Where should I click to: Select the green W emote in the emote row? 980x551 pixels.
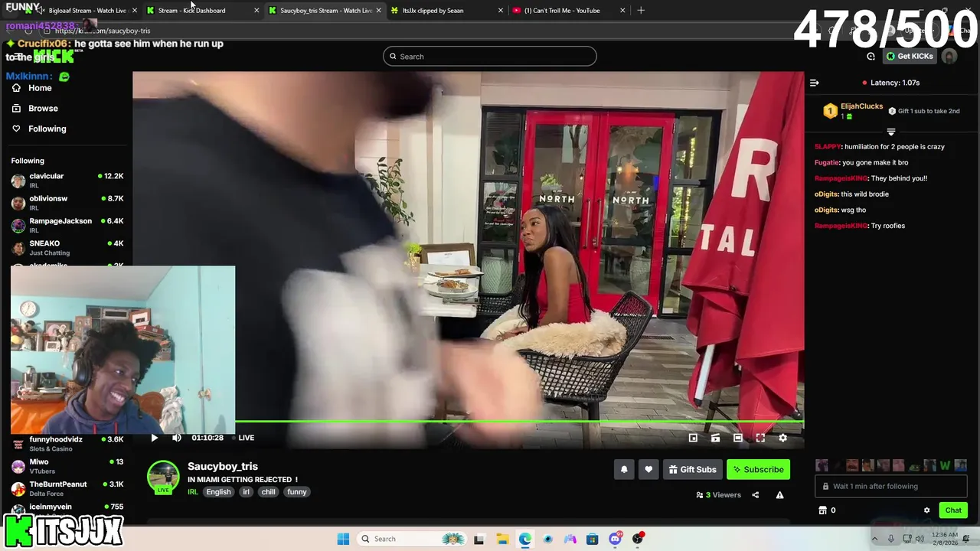click(x=945, y=465)
